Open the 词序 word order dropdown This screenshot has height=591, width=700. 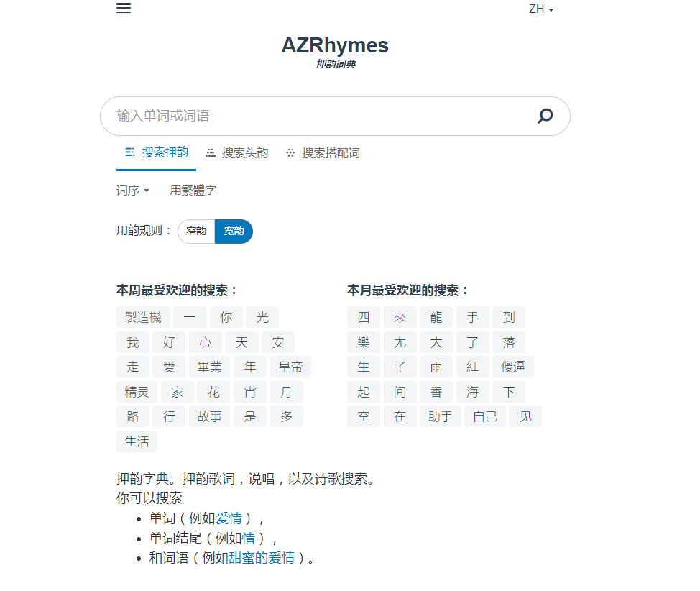132,190
